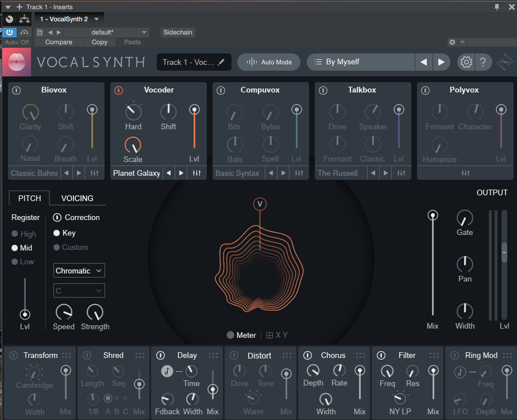
Task: Open Talkbox advanced settings sliders icon
Action: coord(401,173)
